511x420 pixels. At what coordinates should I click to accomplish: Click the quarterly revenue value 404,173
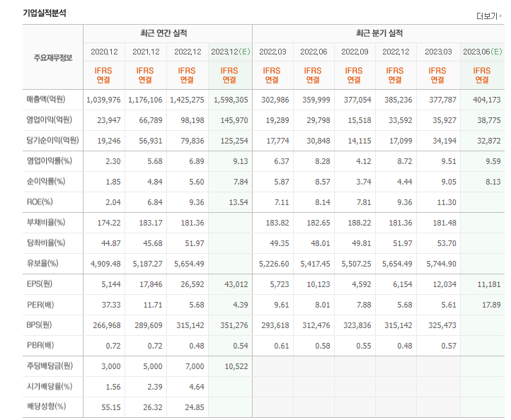click(486, 100)
